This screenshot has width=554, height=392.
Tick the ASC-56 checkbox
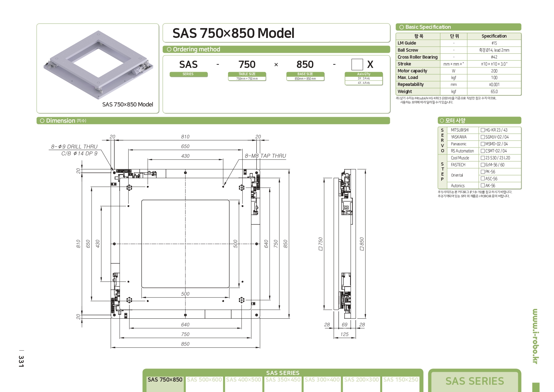pos(483,179)
